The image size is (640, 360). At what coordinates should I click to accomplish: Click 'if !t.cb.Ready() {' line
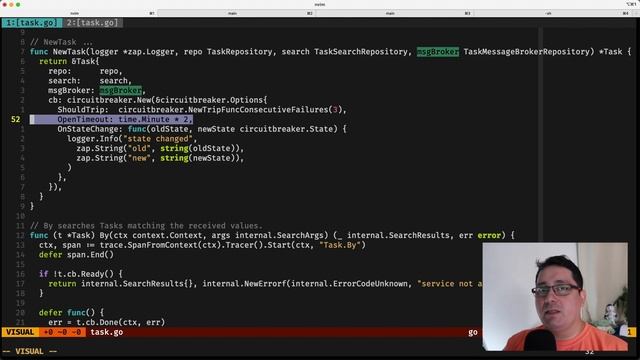click(81, 274)
